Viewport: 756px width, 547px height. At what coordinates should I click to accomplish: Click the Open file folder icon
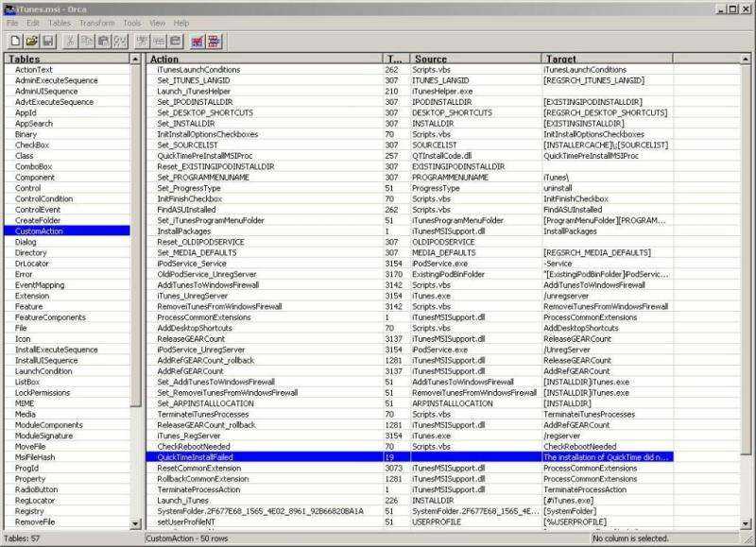[32, 42]
